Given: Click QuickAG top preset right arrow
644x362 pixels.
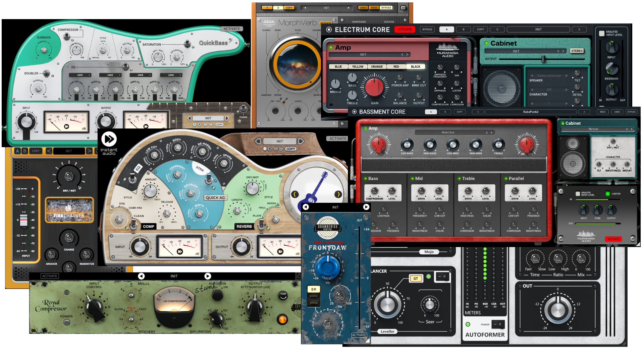Looking at the screenshot, I should [x=301, y=141].
